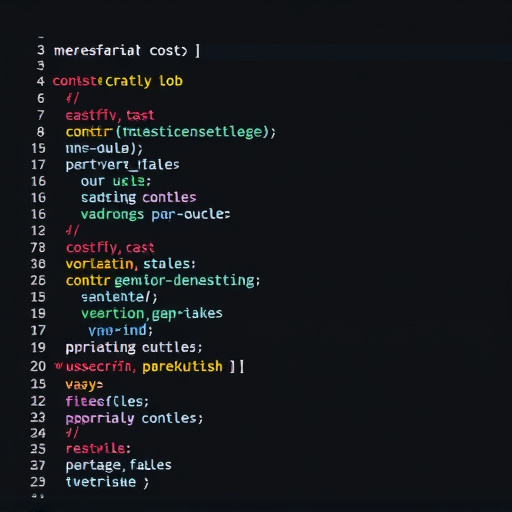The width and height of the screenshot is (512, 512).
Task: Click the blue text "par-oucle:"
Action: click(x=191, y=215)
